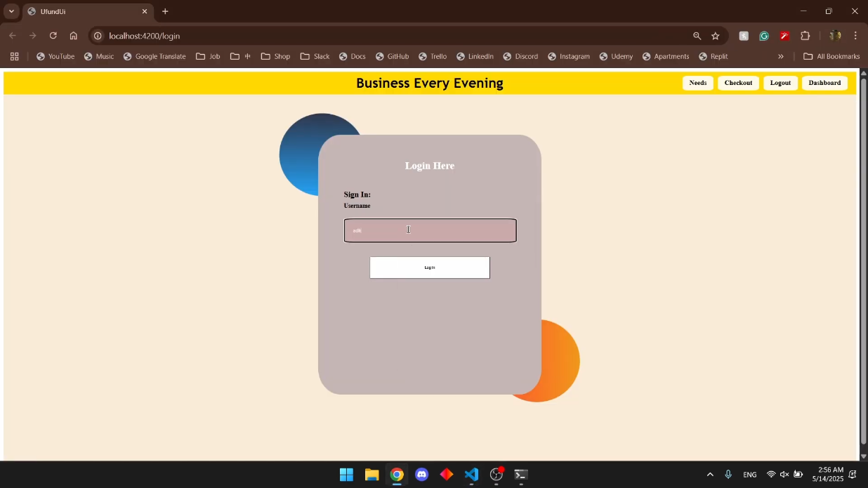
Task: Open the Apartments bookmark
Action: pyautogui.click(x=665, y=56)
